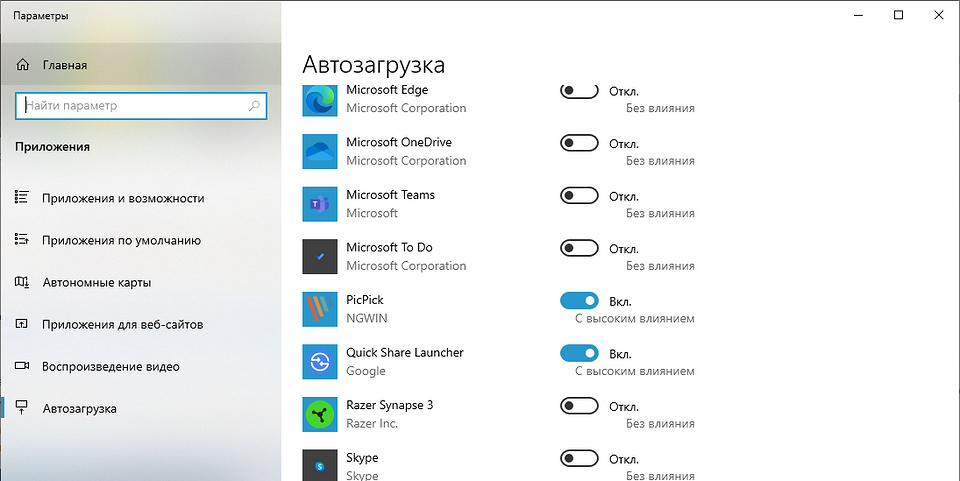Click the Microsoft OneDrive name text
This screenshot has width=960, height=481.
[399, 143]
